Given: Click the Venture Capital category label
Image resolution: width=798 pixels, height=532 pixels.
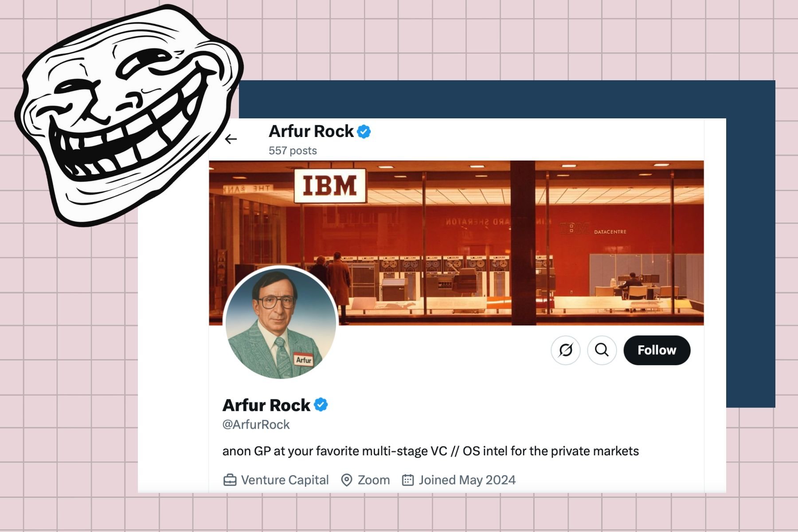Looking at the screenshot, I should coord(285,480).
